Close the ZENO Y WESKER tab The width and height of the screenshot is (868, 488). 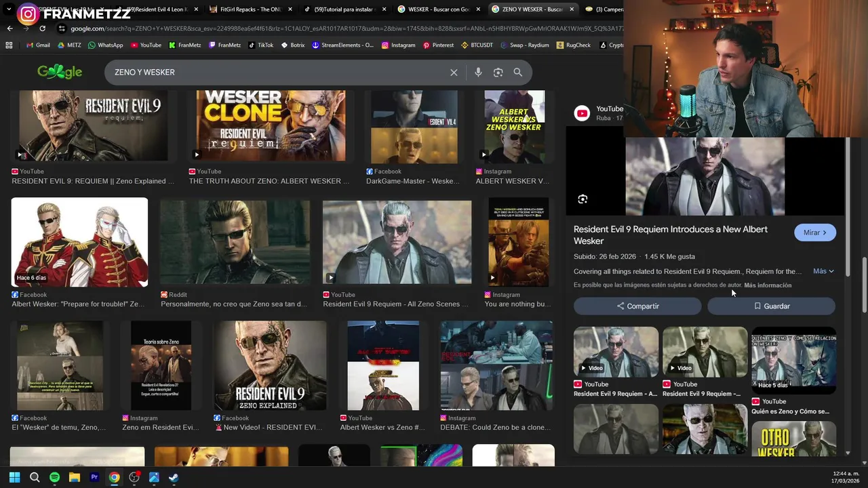572,9
